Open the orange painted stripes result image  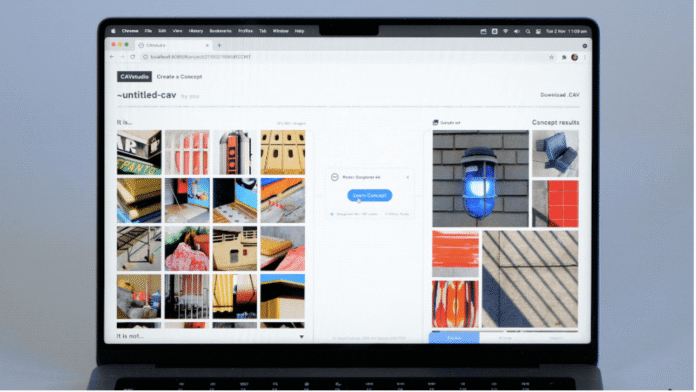pos(455,253)
